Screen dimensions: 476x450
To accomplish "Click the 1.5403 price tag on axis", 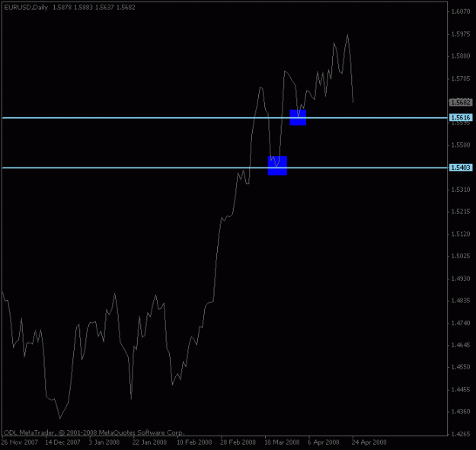I will [461, 168].
